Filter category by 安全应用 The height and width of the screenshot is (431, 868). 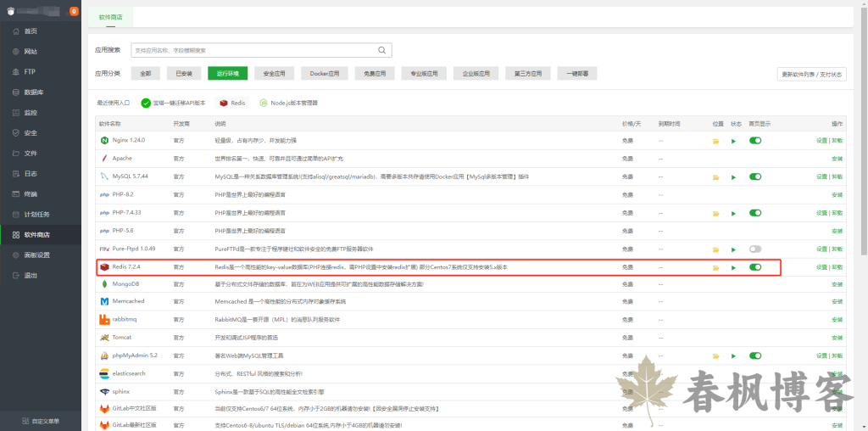click(x=274, y=73)
